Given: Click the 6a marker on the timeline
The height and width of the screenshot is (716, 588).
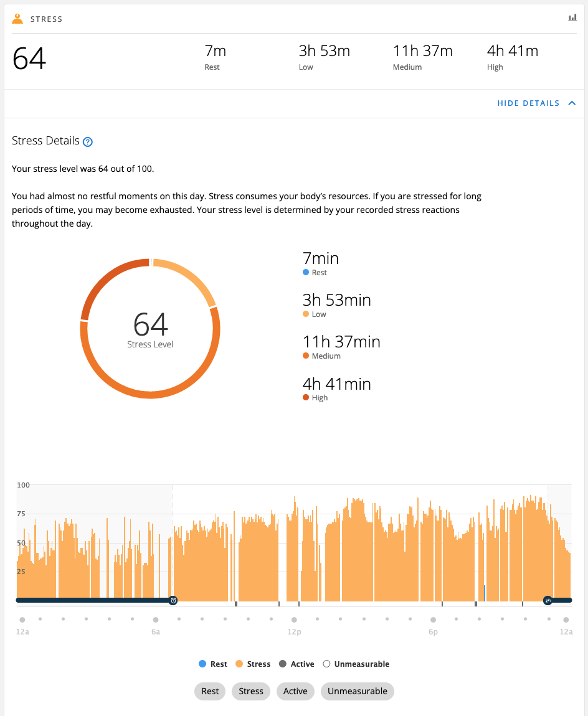Looking at the screenshot, I should pyautogui.click(x=156, y=620).
